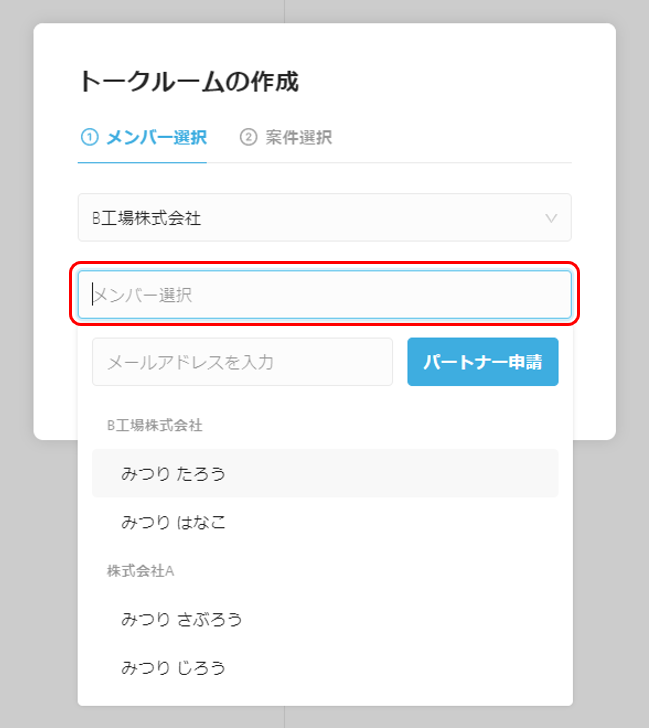Image resolution: width=649 pixels, height=728 pixels.
Task: Click empty white space beside the dialog title
Action: click(x=441, y=82)
